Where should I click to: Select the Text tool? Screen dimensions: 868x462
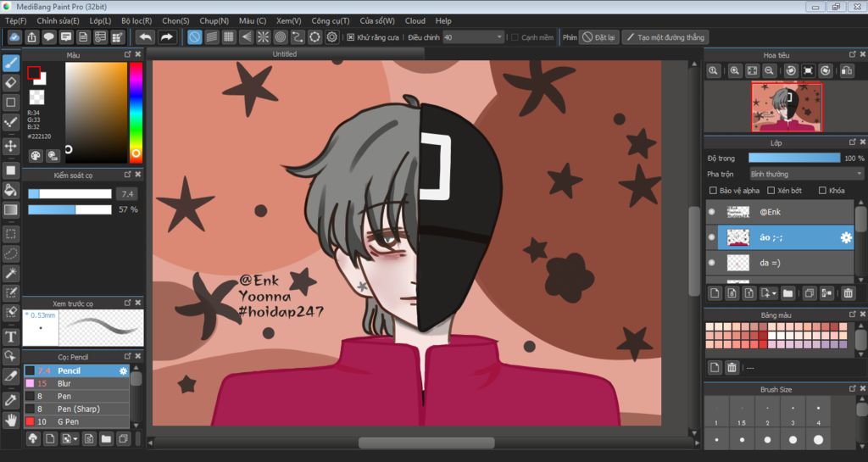click(10, 337)
